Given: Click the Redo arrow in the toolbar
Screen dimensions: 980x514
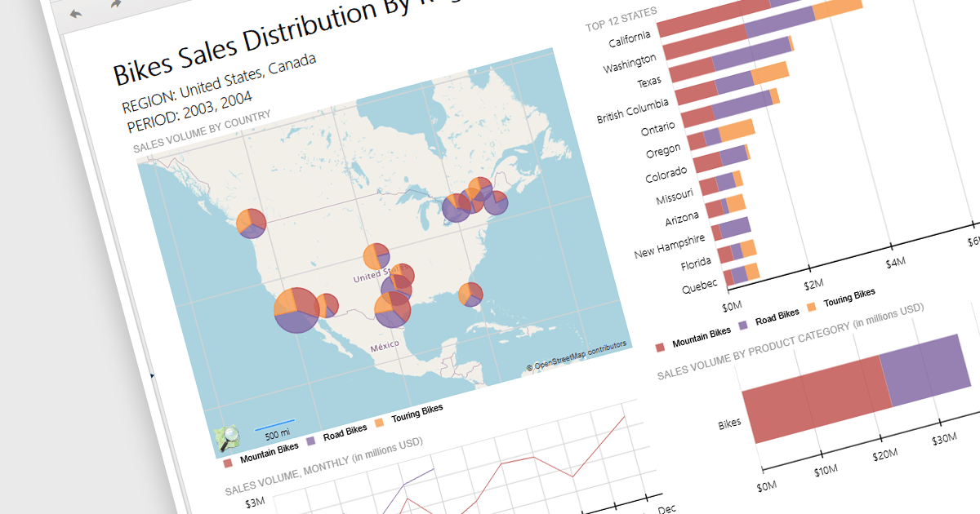Looking at the screenshot, I should pos(117,5).
